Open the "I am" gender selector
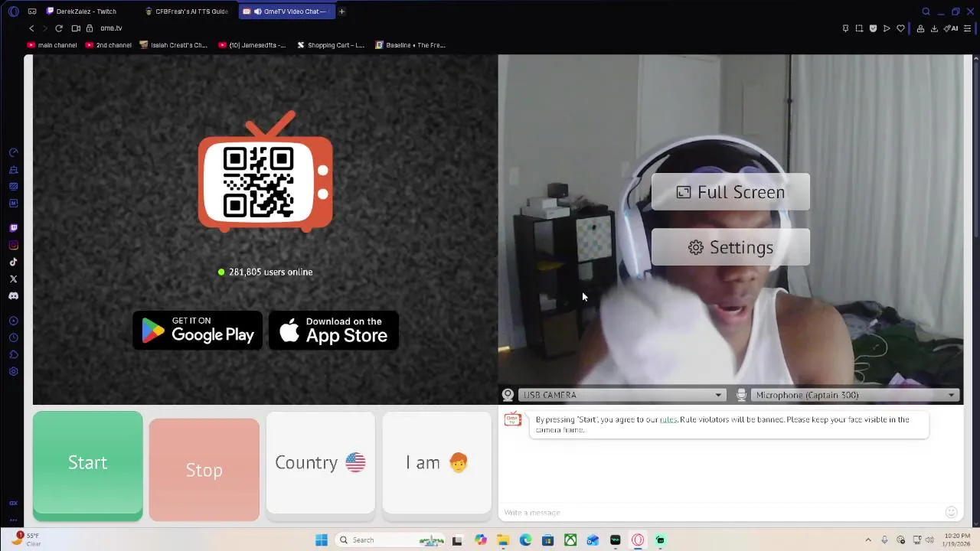 pyautogui.click(x=436, y=462)
